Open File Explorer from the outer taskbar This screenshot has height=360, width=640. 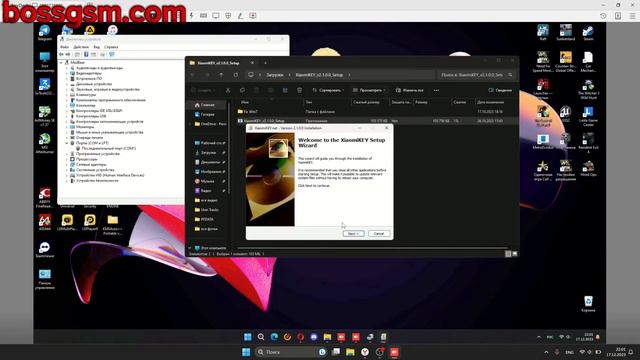pos(350,352)
